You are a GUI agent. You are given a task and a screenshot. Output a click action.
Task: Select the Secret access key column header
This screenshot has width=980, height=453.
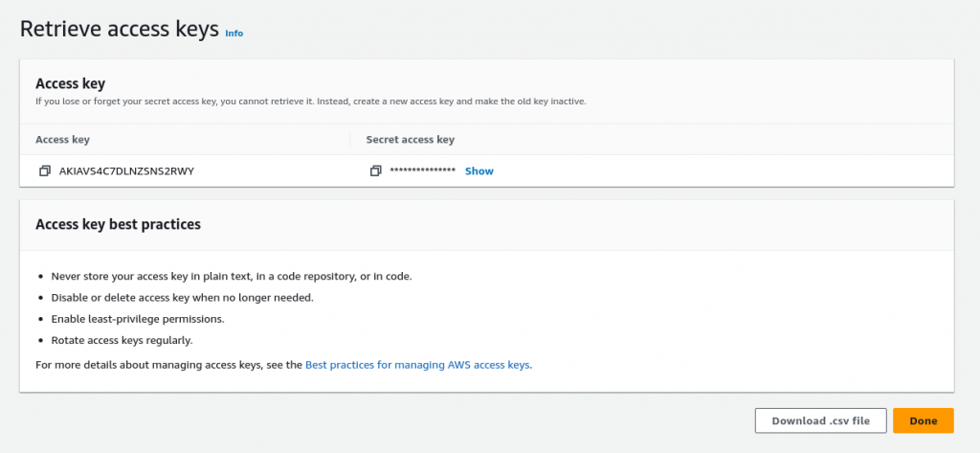tap(410, 140)
